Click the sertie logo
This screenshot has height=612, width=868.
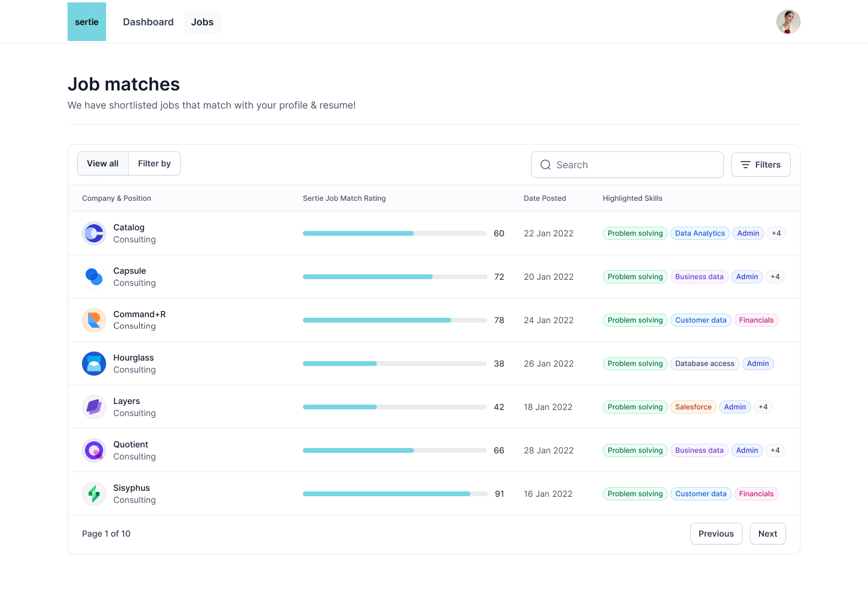click(x=87, y=22)
